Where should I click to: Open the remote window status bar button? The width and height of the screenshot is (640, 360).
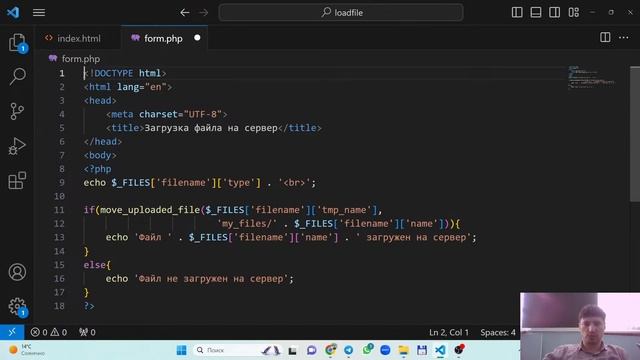tap(12, 332)
